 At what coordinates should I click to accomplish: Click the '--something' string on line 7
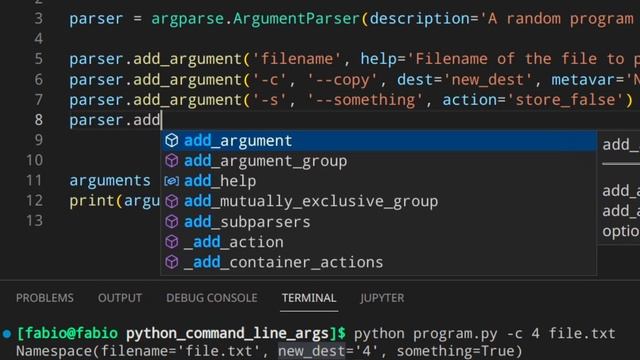365,100
